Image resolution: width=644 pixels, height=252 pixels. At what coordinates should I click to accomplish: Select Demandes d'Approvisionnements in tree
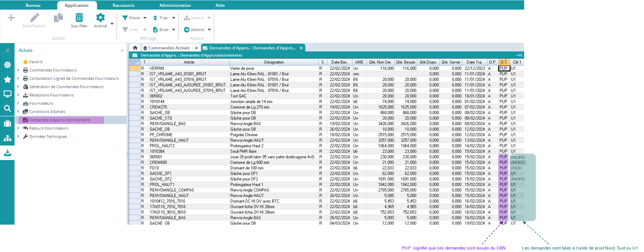[x=60, y=120]
